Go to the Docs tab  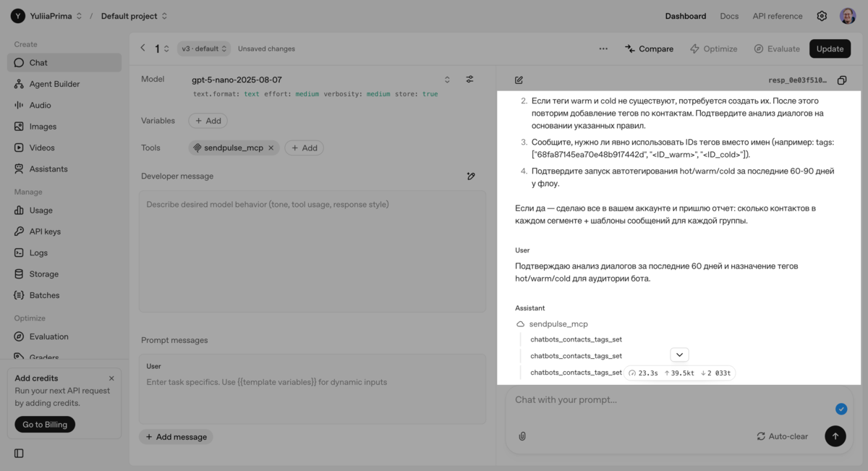pos(729,16)
